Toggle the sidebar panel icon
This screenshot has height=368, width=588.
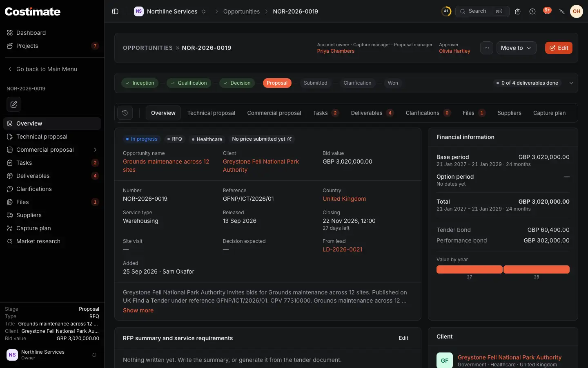115,11
